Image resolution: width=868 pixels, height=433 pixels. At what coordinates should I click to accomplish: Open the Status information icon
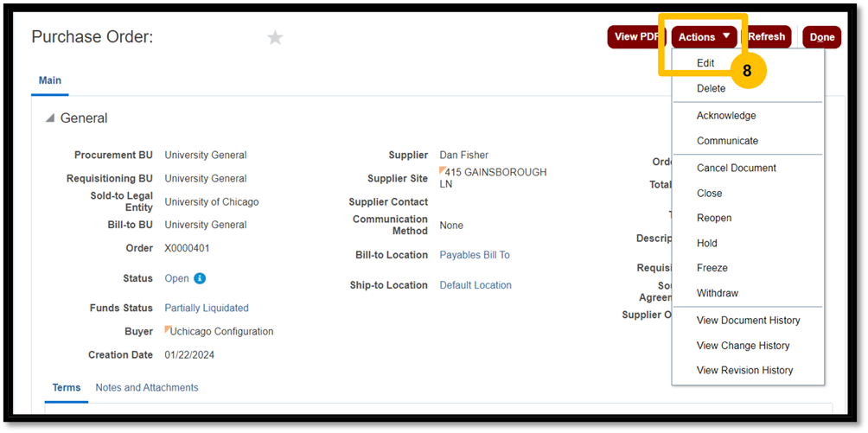[x=200, y=278]
